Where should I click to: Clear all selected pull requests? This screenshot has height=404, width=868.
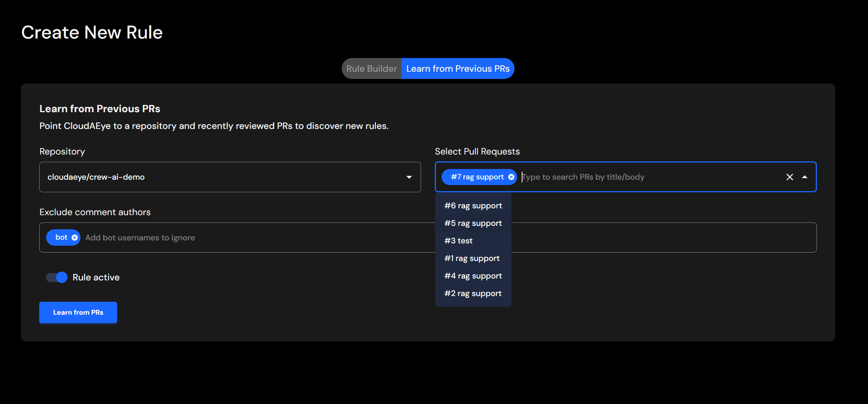pyautogui.click(x=789, y=177)
